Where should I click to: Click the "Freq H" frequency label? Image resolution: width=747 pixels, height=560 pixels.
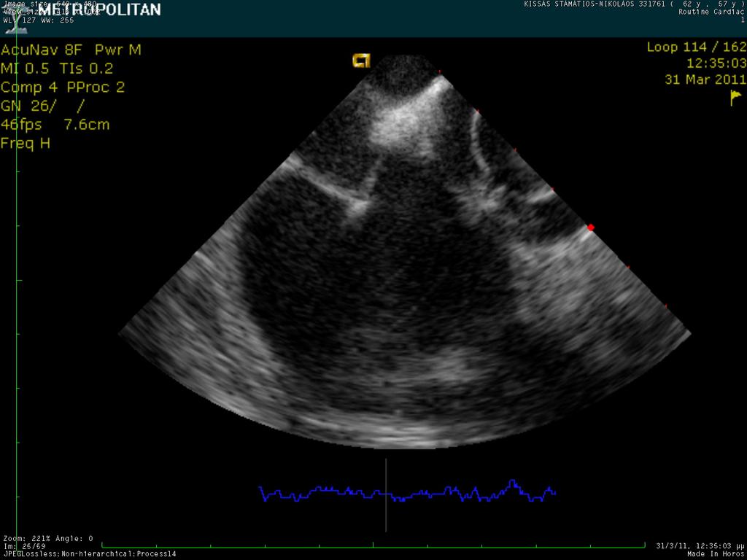26,144
